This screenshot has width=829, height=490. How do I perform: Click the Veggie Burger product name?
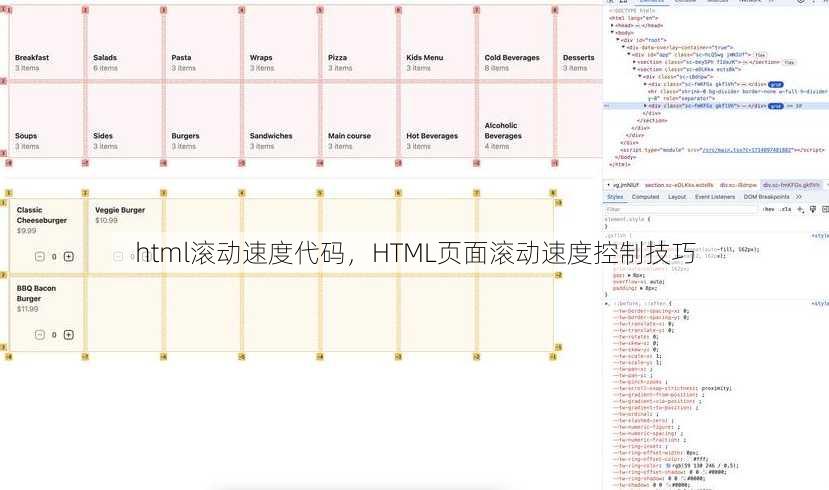120,210
